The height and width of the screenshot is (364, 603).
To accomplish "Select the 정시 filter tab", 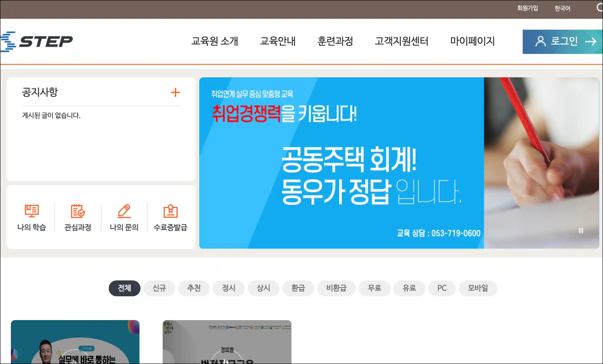I will coord(229,288).
